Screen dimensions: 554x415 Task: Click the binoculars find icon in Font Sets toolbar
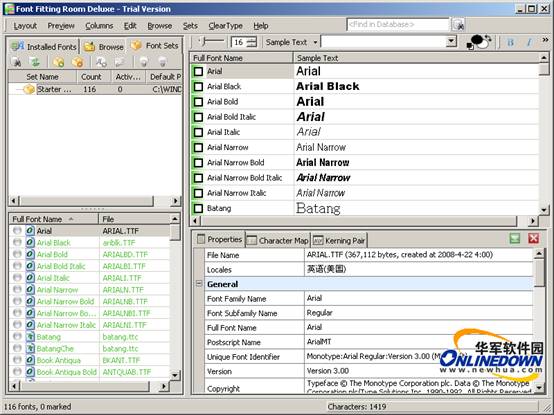(16, 62)
